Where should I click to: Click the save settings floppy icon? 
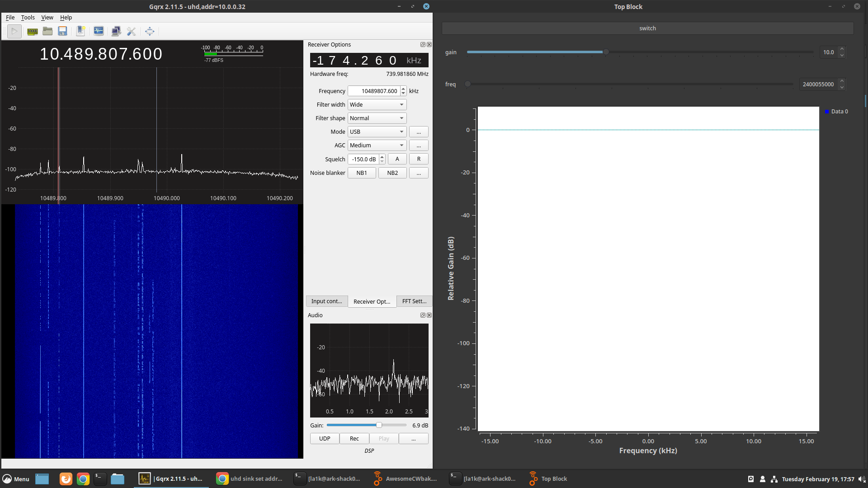pos(62,31)
